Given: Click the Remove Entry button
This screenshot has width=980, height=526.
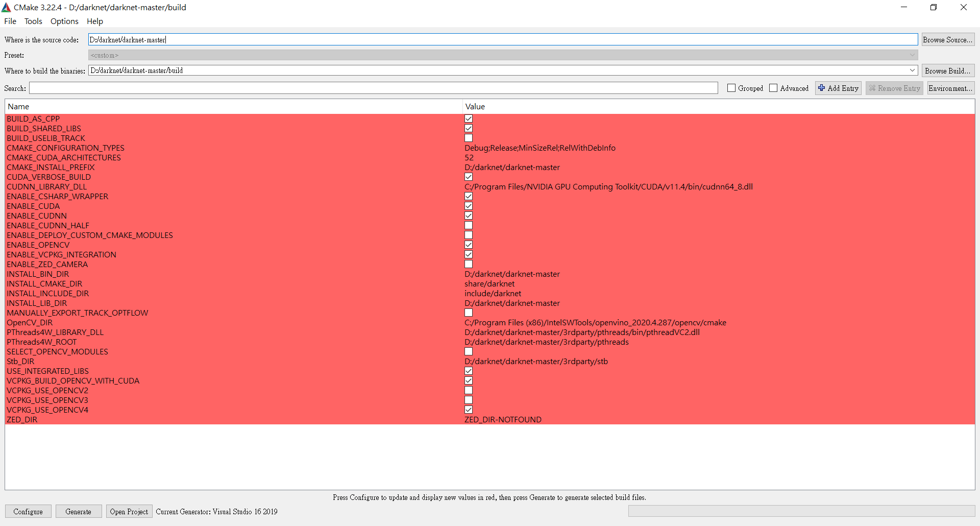Looking at the screenshot, I should tap(894, 88).
